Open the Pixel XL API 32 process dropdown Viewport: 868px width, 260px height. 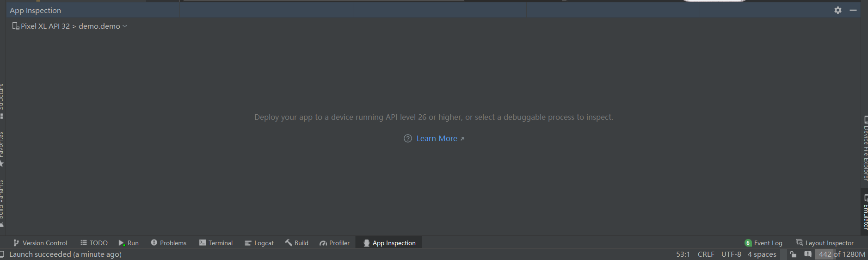[69, 26]
